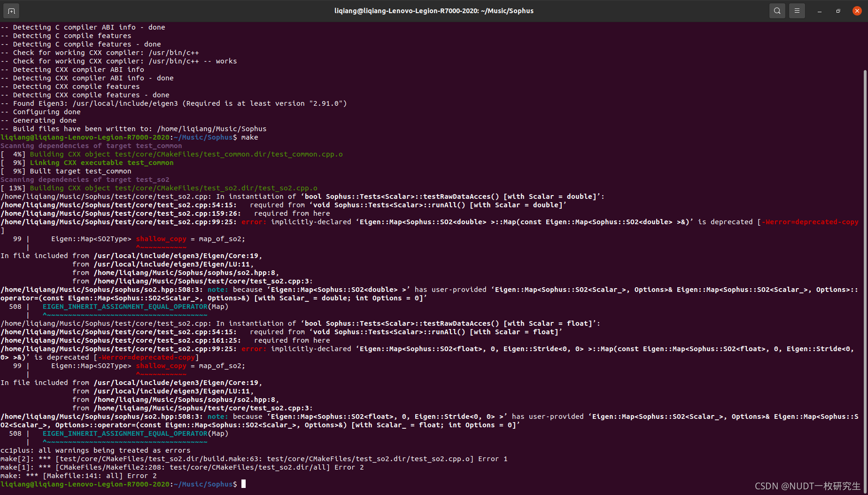Click the EIGEN_INHERIT_ASSIGNMENT_EQUAL_OPERATOR macro text
The image size is (868, 495).
pyautogui.click(x=125, y=306)
